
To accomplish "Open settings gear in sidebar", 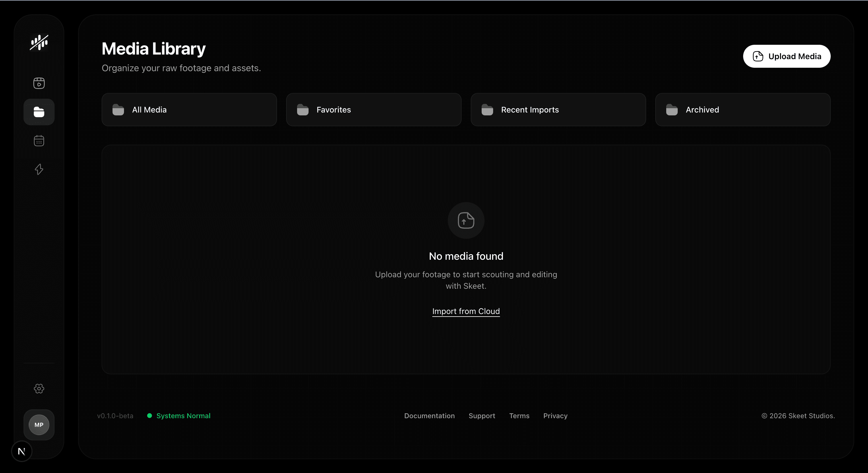I will (39, 388).
